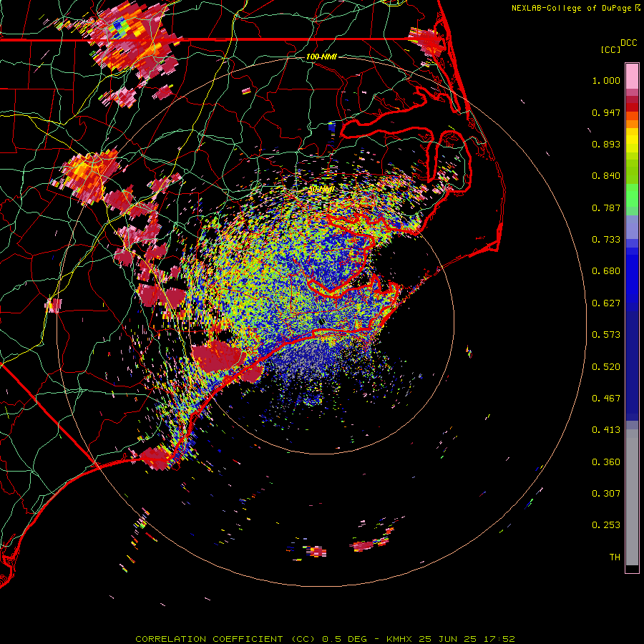Select the 0.360 legend value
This screenshot has width=644, height=644.
pos(606,462)
